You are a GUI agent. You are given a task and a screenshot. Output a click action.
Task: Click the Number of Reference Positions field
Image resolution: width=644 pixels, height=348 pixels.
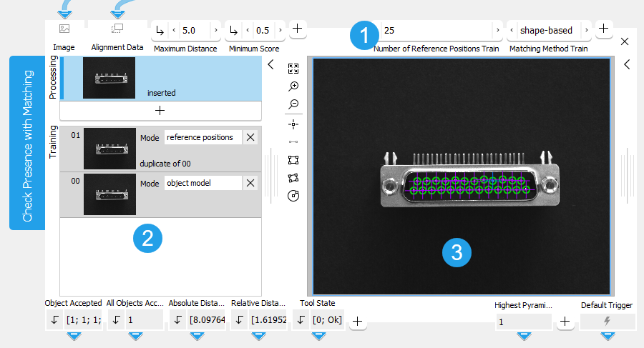tap(436, 30)
